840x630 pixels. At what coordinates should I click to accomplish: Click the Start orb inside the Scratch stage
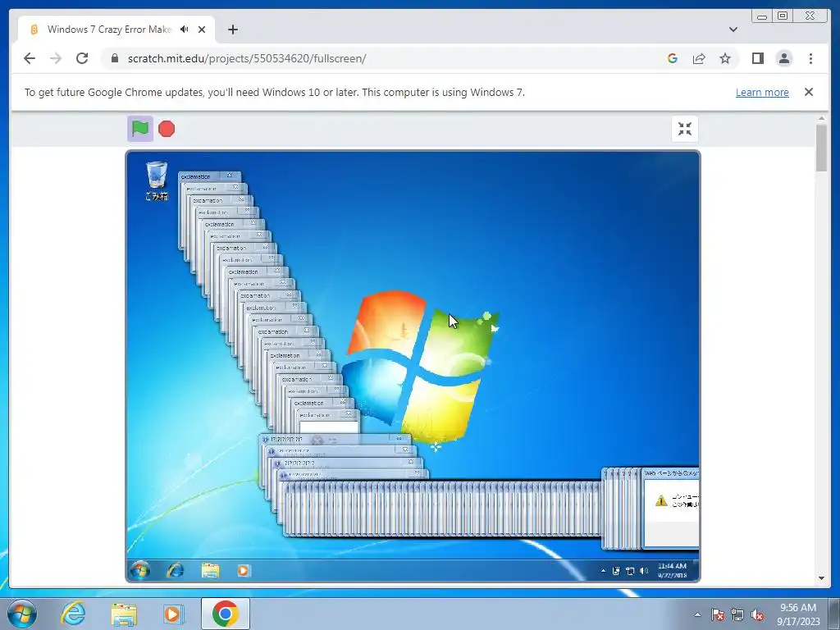tap(140, 571)
